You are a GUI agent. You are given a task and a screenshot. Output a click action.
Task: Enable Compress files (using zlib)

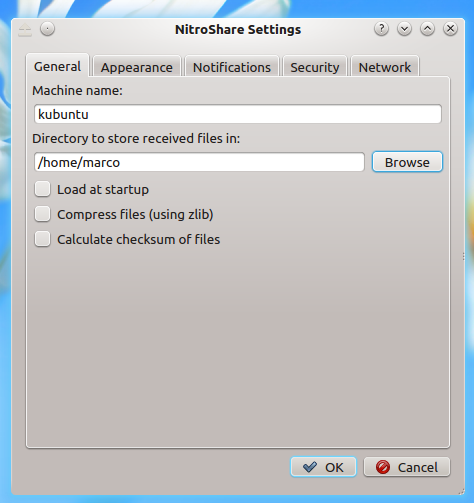[42, 214]
